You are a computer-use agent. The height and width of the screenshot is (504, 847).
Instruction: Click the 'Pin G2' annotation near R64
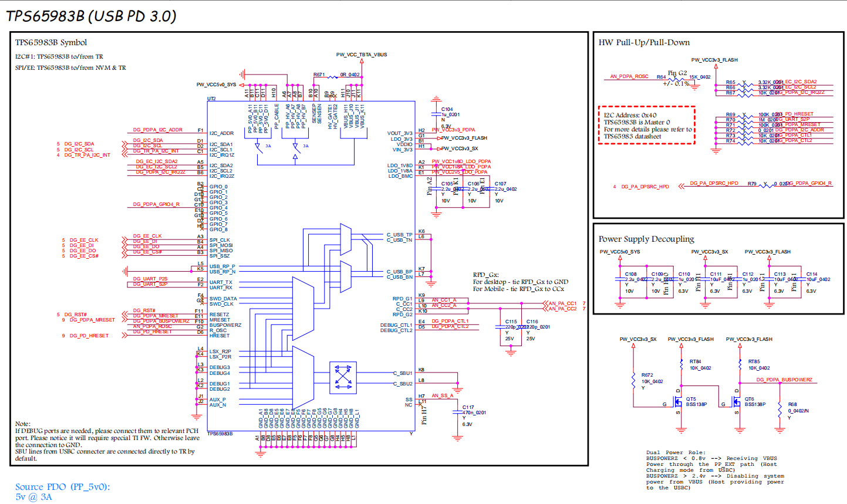(677, 73)
